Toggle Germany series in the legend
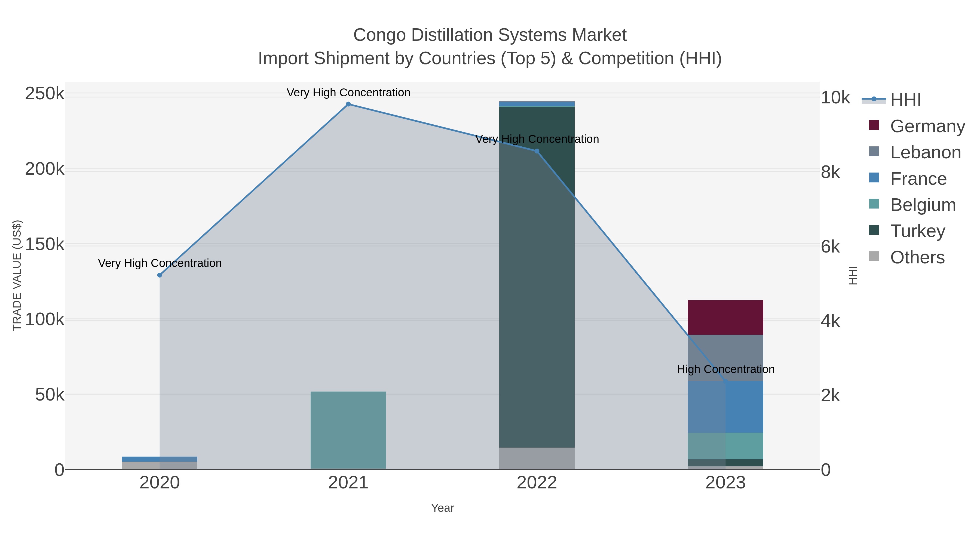Screen dimensions: 980x551 coord(917,126)
